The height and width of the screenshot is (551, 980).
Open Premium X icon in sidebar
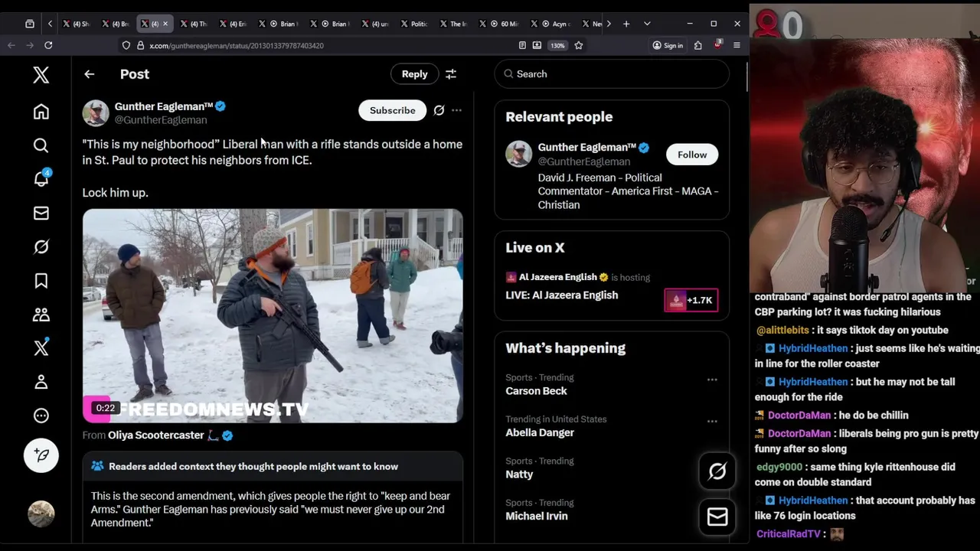[x=41, y=348]
